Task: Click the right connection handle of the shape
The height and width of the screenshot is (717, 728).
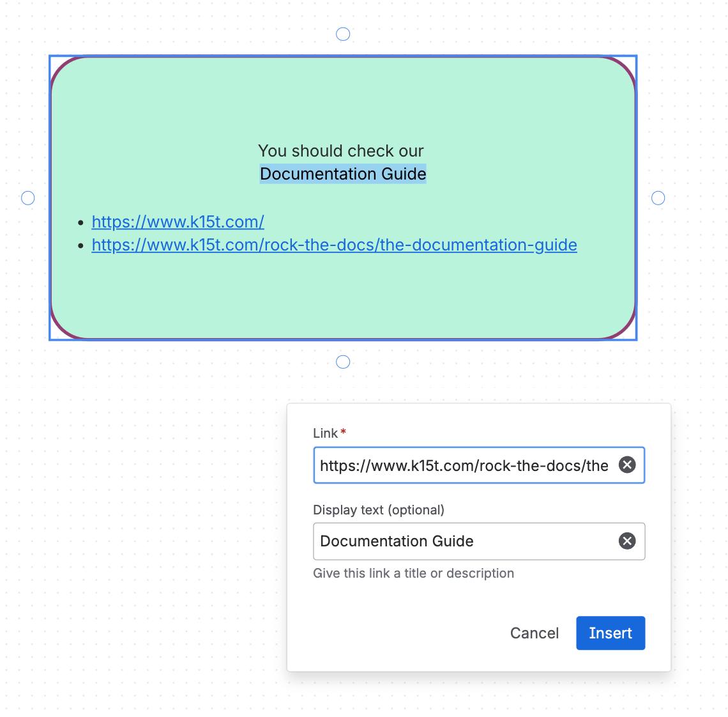Action: tap(658, 198)
